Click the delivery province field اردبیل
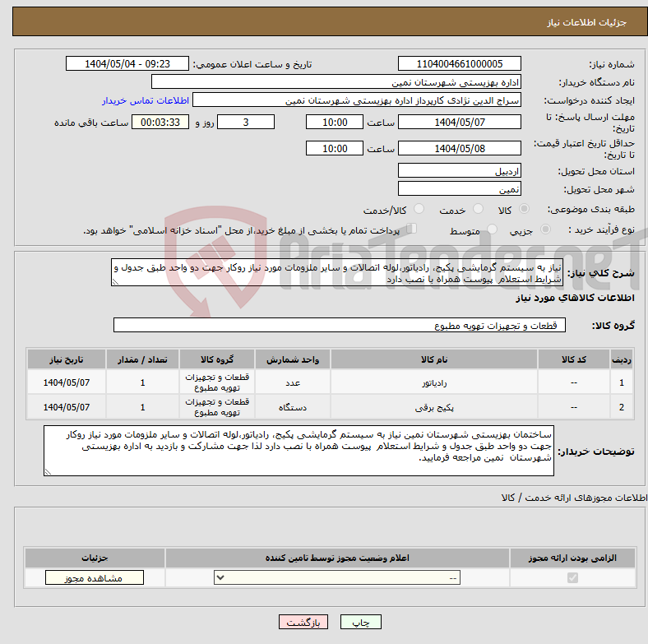This screenshot has height=644, width=648. [459, 170]
